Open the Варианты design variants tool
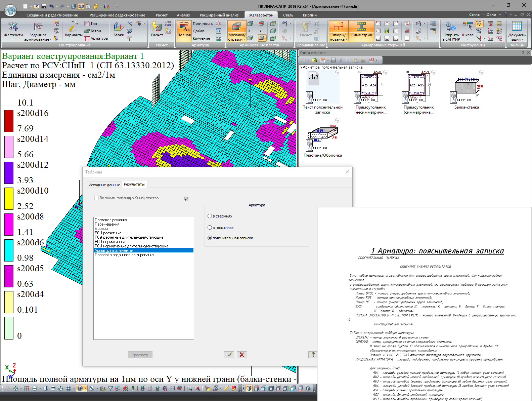Image resolution: width=532 pixels, height=401 pixels. click(73, 27)
